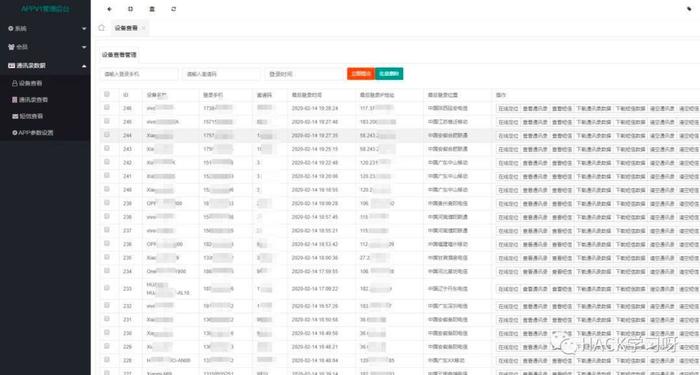Click the tag icon at top right
Image resolution: width=700 pixels, height=375 pixels.
coord(689,9)
